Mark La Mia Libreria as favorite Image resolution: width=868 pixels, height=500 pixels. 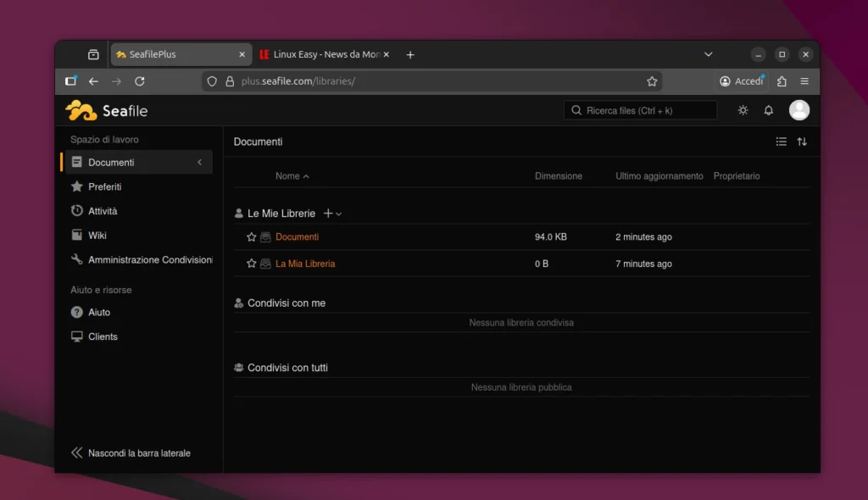pyautogui.click(x=251, y=264)
